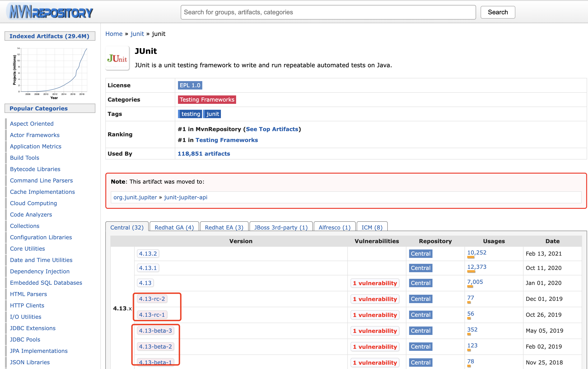This screenshot has width=588, height=369.
Task: Click the Testing Frameworks category badge
Action: (207, 100)
